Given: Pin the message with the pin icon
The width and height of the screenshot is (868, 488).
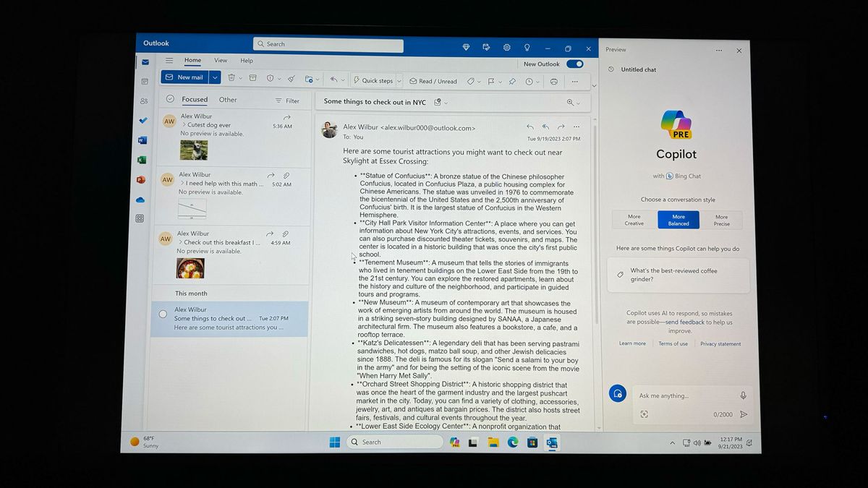Looking at the screenshot, I should coord(512,82).
